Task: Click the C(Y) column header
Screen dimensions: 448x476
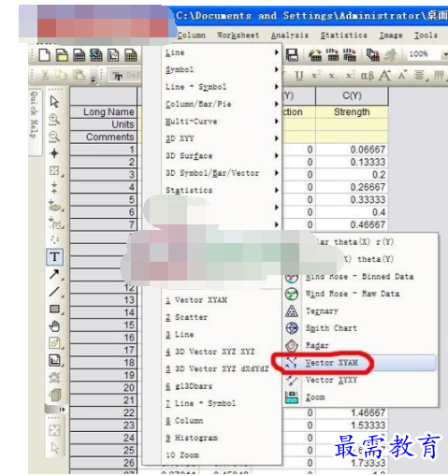Action: [352, 96]
